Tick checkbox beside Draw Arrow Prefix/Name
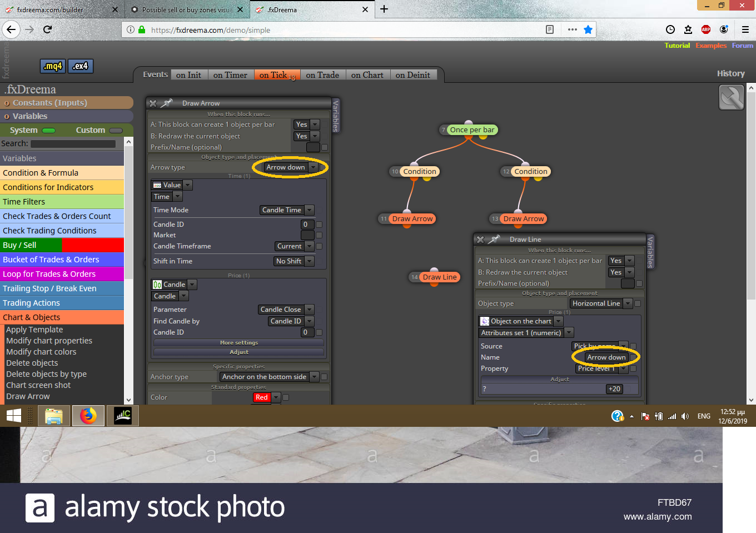This screenshot has width=756, height=533. click(325, 147)
